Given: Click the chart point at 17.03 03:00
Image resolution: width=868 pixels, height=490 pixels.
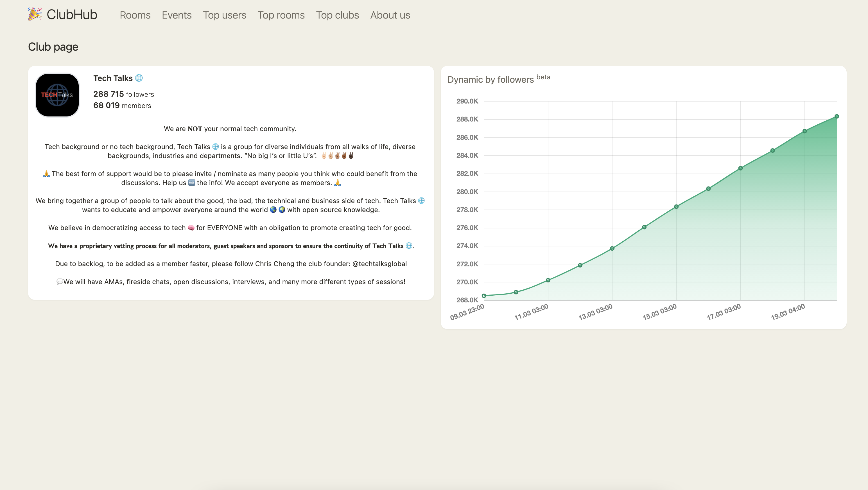Looking at the screenshot, I should [741, 168].
